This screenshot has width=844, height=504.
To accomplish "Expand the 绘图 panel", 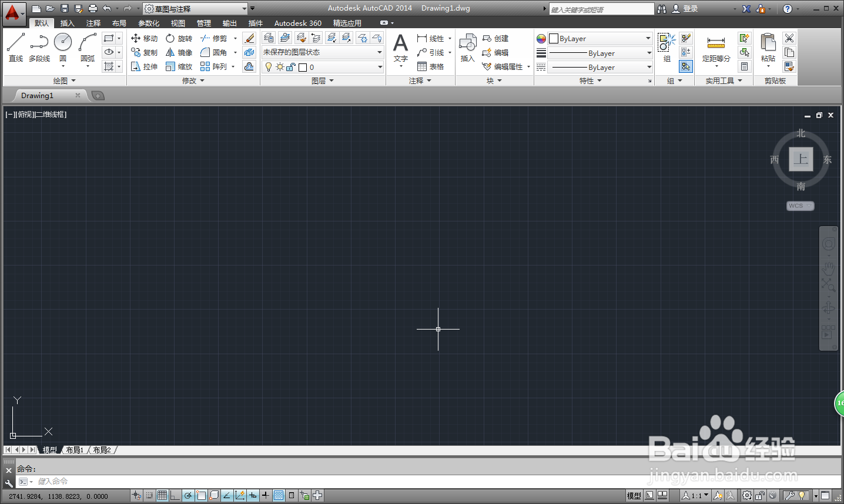I will point(65,80).
